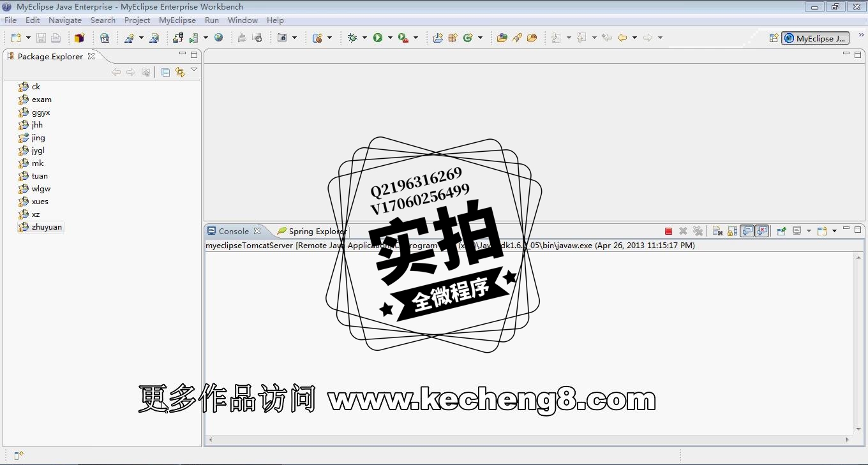Open the Edit menu
Screen dimensions: 868x465
tap(33, 20)
